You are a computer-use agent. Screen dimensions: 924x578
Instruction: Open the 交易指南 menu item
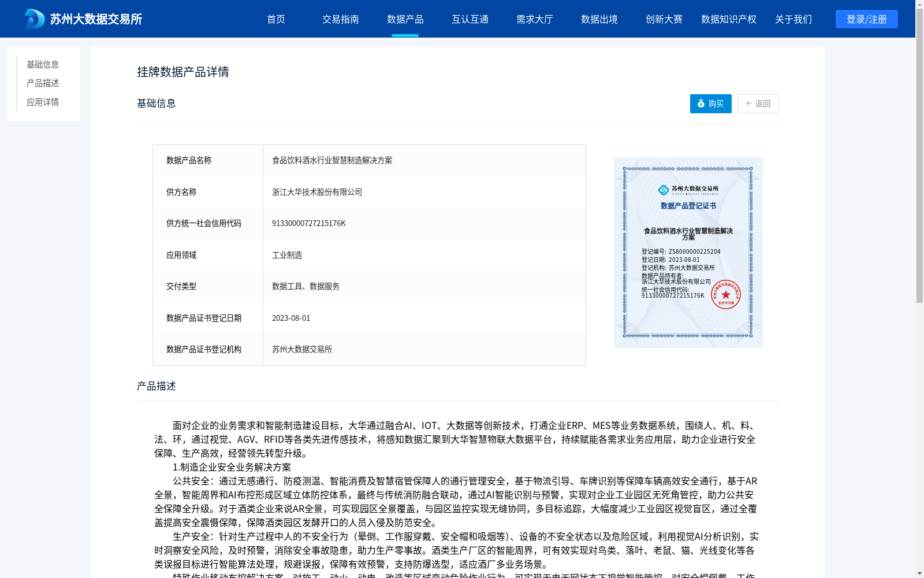[x=341, y=19]
